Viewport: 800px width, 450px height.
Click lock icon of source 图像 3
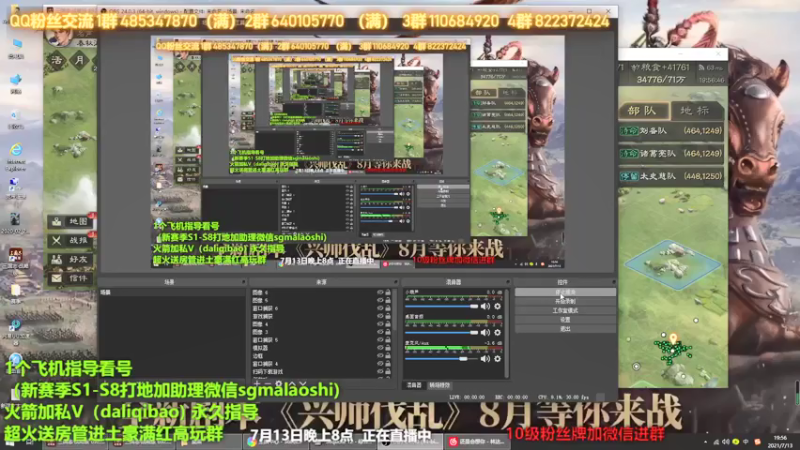click(388, 332)
